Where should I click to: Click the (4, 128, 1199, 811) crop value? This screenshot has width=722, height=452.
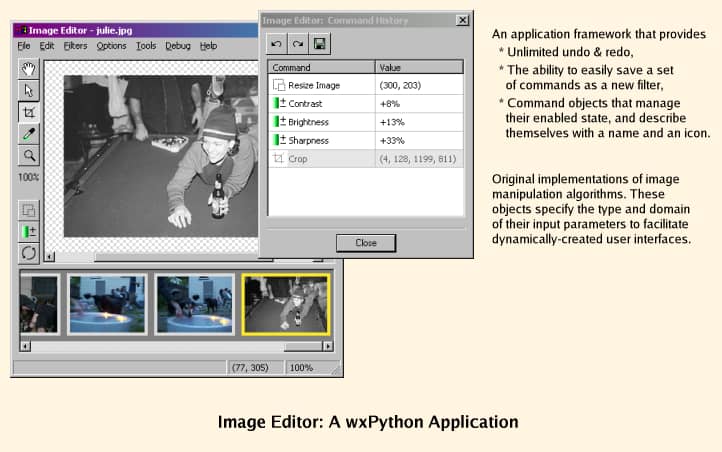(x=418, y=159)
